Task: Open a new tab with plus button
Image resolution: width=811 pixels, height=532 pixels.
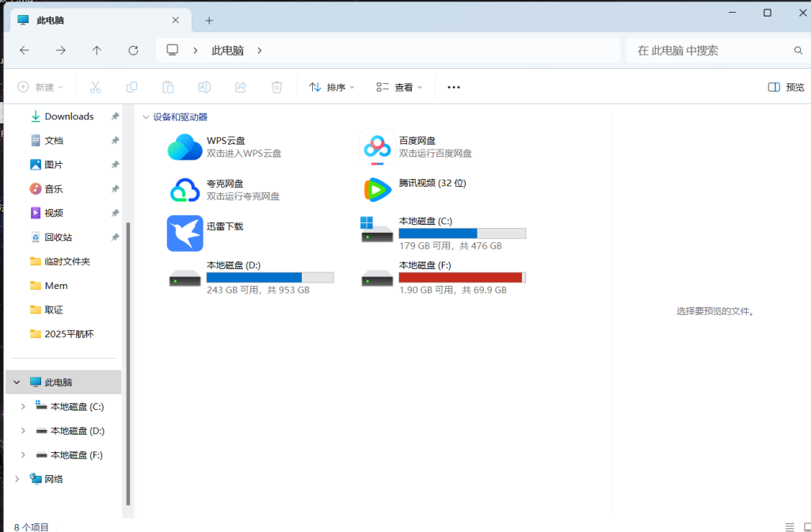Action: (209, 21)
